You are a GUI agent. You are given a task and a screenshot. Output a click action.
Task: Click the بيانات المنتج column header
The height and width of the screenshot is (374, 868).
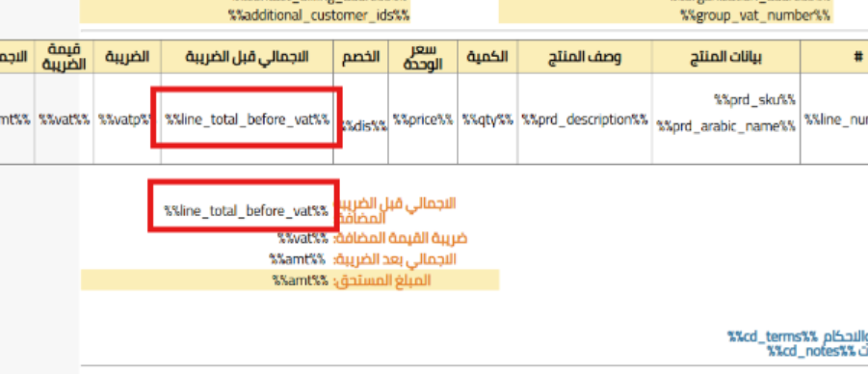pos(725,57)
